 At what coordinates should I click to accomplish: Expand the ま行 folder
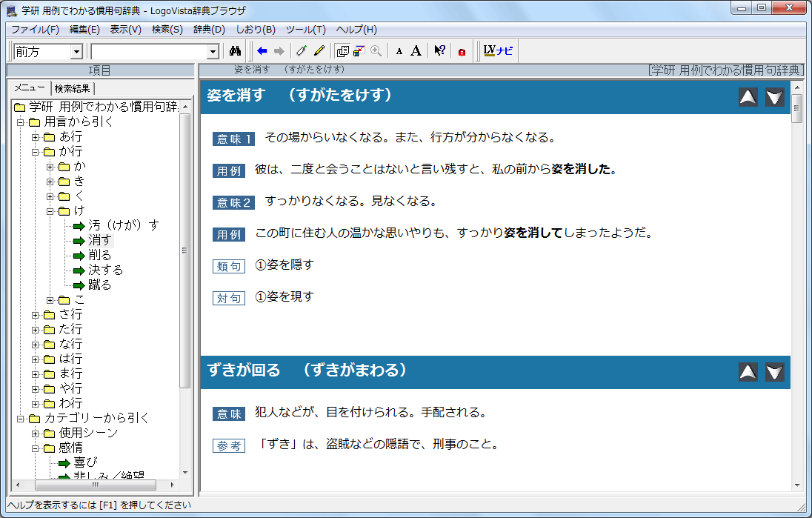(36, 374)
